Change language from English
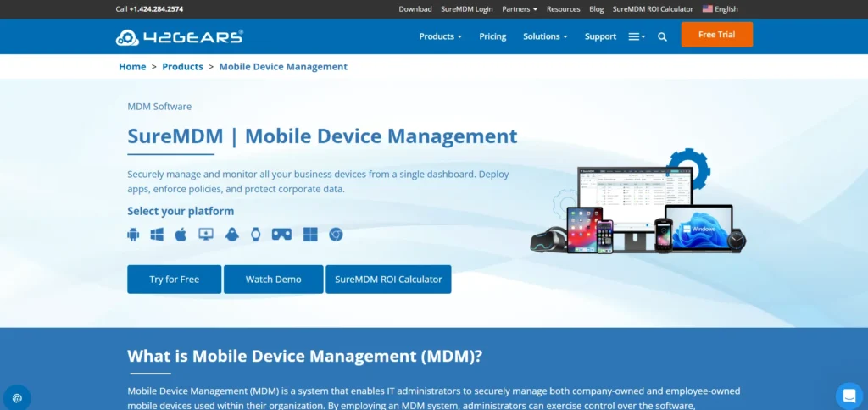 click(726, 8)
